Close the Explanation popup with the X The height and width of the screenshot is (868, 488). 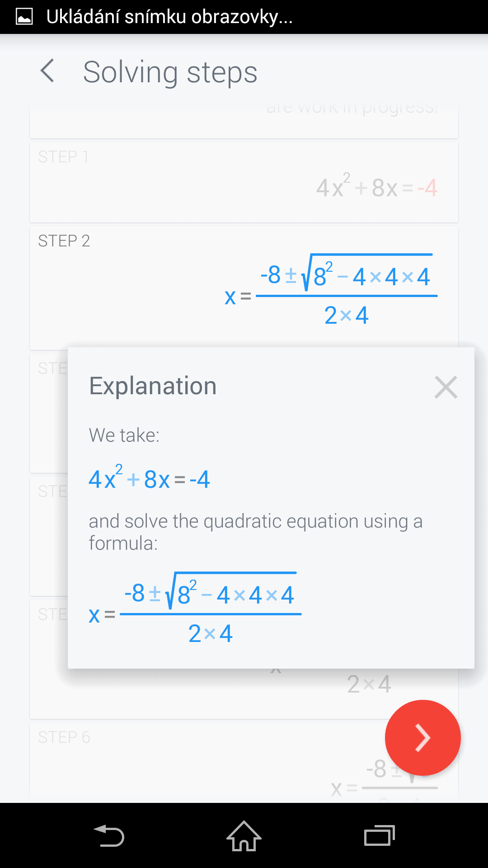click(x=446, y=387)
